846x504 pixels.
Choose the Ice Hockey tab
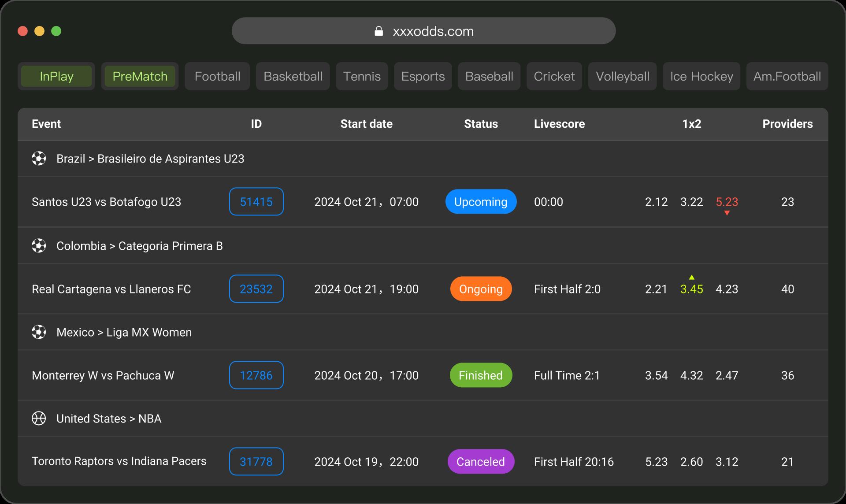click(701, 76)
